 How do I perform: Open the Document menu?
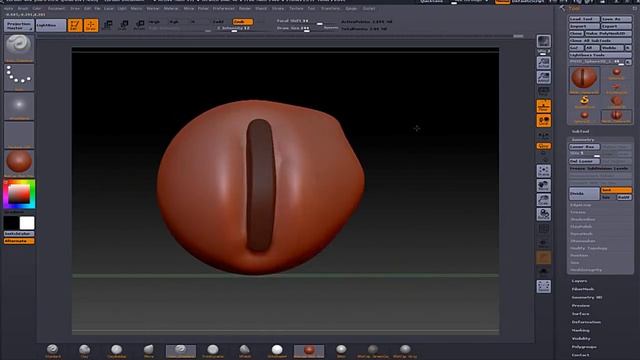[x=56, y=8]
